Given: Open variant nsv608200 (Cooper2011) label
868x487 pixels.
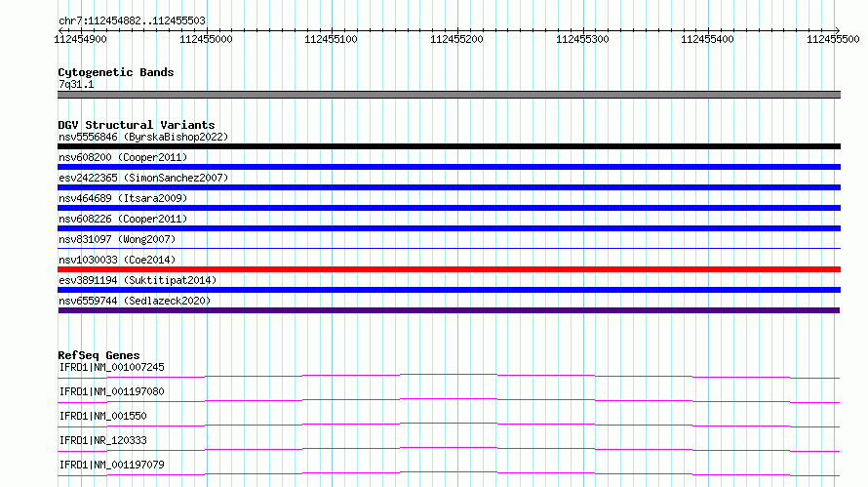Looking at the screenshot, I should coord(123,157).
